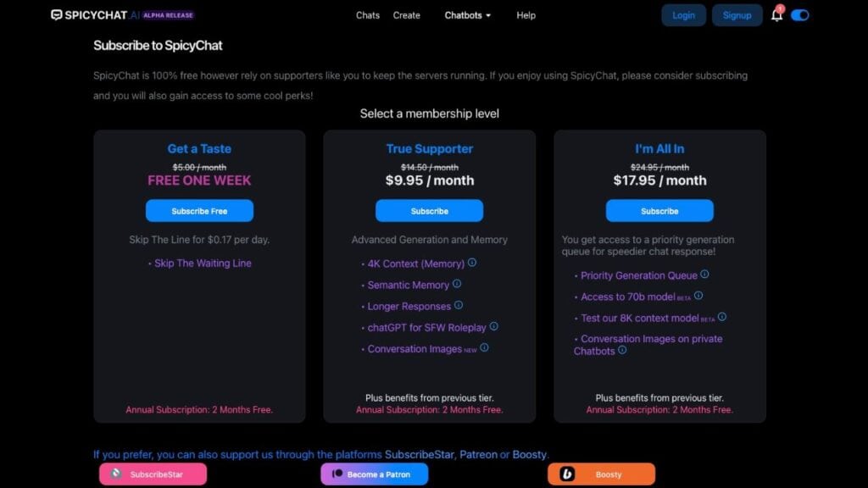Click the info icon beside 4K Context (Memory)
Screen dimensions: 868x488
pos(472,263)
